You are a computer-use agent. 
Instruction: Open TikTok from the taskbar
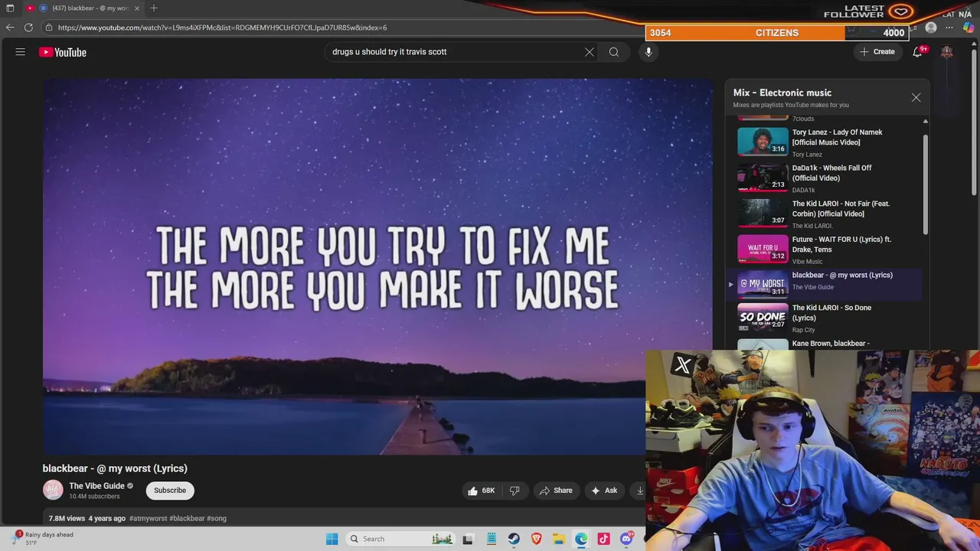coord(604,539)
